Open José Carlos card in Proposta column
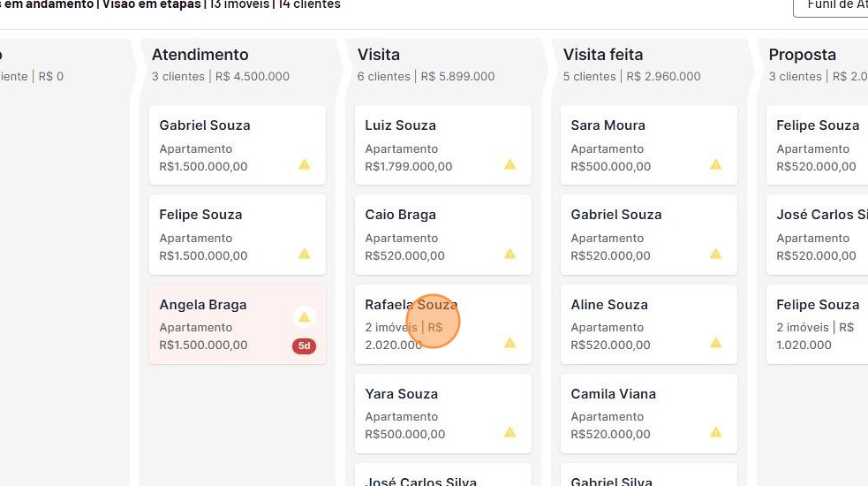 tap(817, 234)
